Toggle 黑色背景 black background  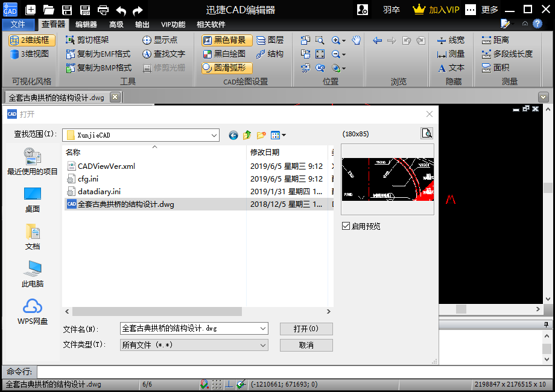click(x=227, y=40)
